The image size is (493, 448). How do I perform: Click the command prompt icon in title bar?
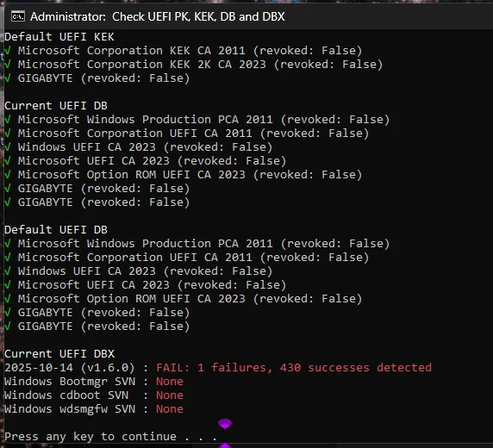18,16
